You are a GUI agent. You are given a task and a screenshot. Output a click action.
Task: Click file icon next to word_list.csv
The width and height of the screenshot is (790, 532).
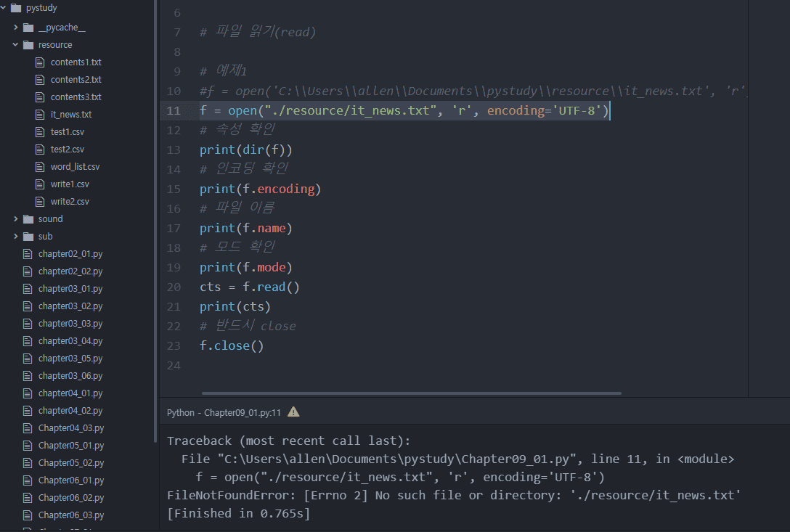point(41,166)
